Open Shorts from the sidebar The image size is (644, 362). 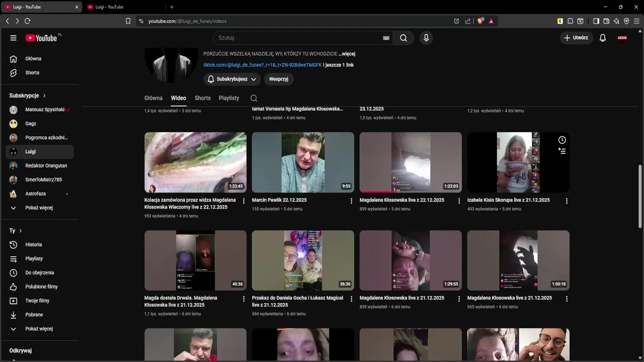pyautogui.click(x=39, y=72)
